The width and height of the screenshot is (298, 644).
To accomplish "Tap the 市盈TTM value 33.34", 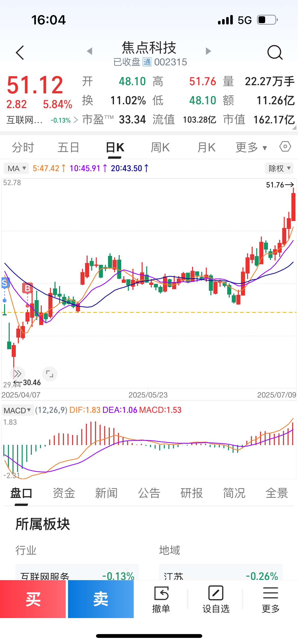I will (132, 120).
